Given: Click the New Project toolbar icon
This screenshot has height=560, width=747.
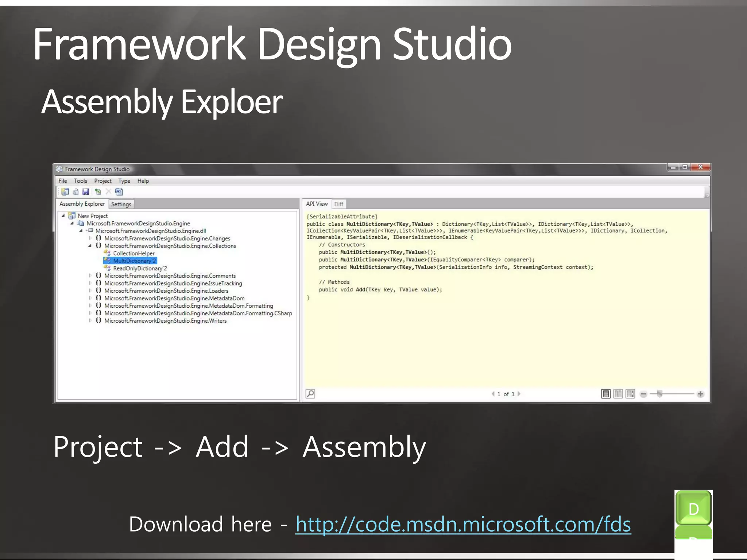Looking at the screenshot, I should pos(65,192).
